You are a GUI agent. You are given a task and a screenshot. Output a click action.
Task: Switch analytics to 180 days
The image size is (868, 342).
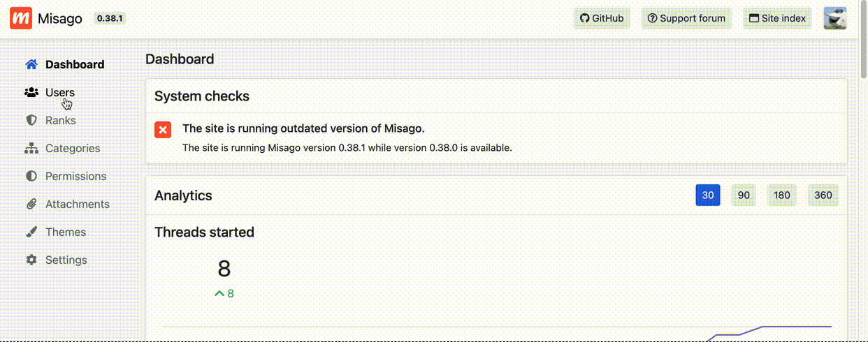pyautogui.click(x=781, y=195)
